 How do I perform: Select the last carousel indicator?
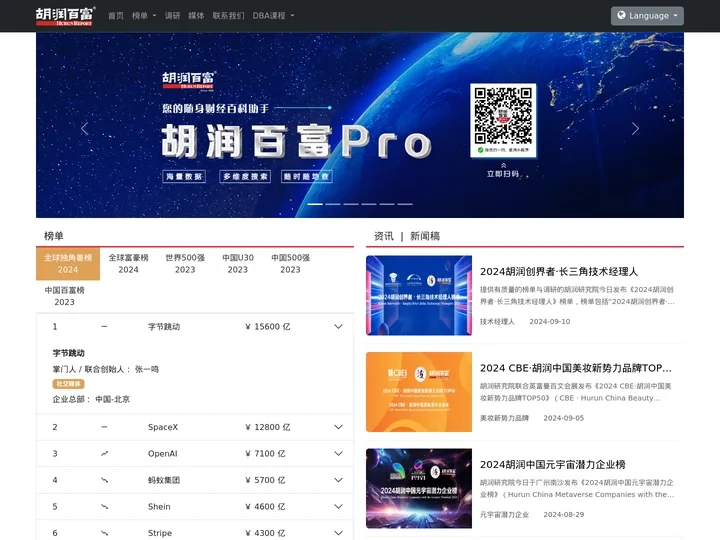point(405,204)
